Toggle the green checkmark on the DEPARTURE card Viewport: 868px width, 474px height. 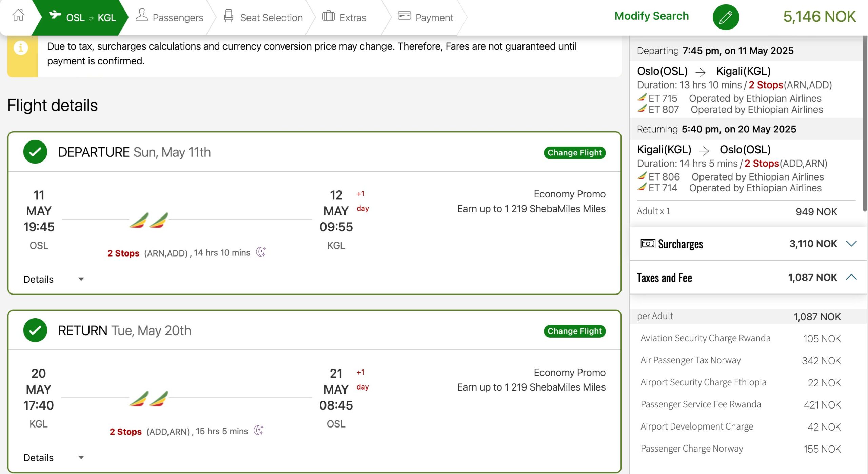[x=35, y=152]
